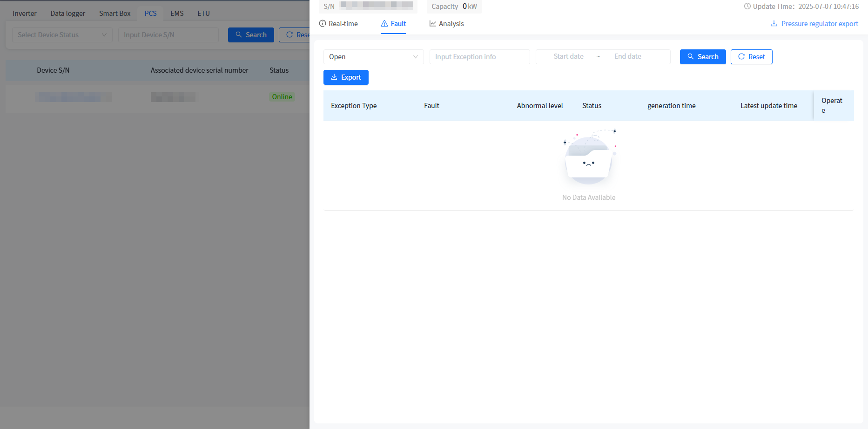Click the End date field
This screenshot has height=429, width=868.
point(627,56)
